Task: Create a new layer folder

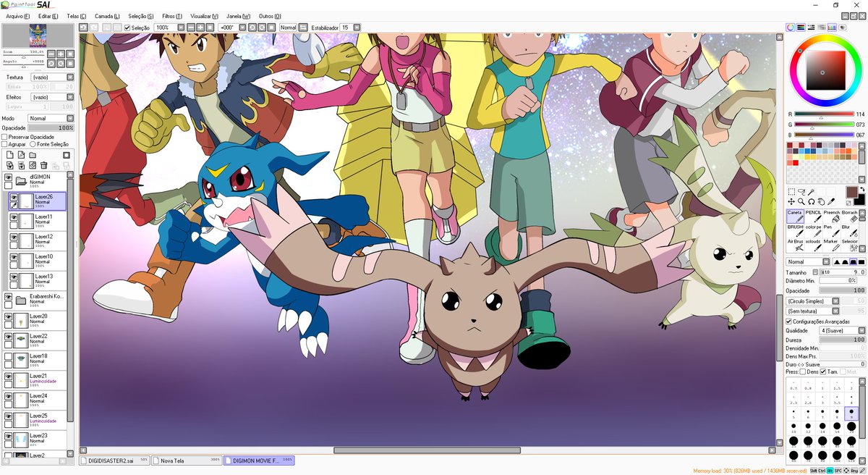Action: coord(34,155)
